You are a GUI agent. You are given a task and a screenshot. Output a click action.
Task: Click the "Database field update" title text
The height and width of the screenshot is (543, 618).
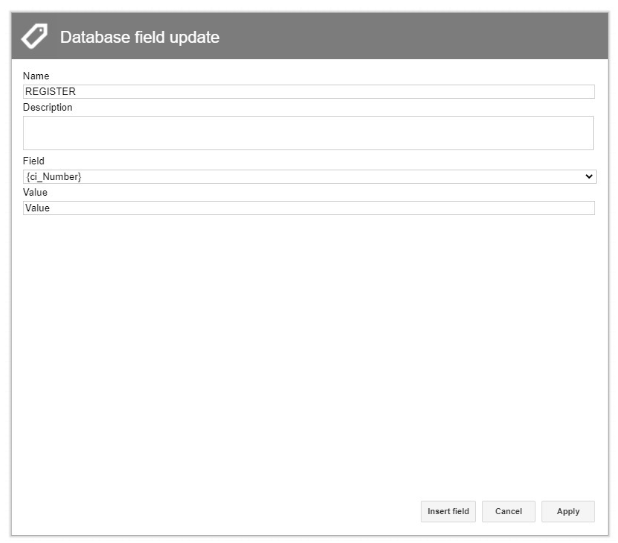tap(140, 37)
